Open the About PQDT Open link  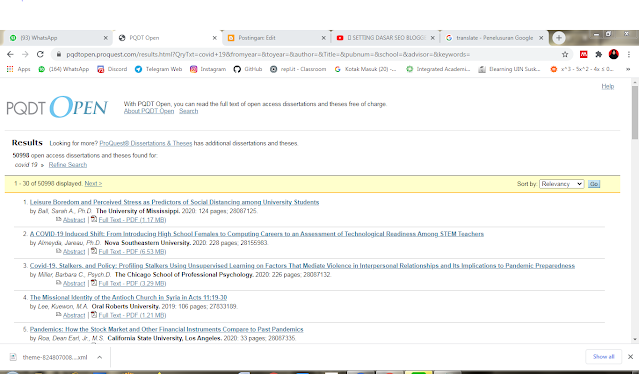(149, 111)
